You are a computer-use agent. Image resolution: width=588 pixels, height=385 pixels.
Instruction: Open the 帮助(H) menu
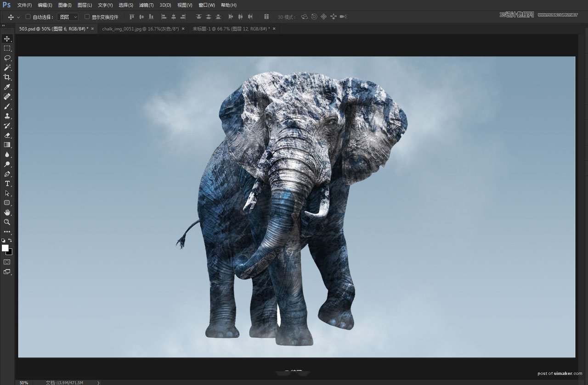[228, 5]
